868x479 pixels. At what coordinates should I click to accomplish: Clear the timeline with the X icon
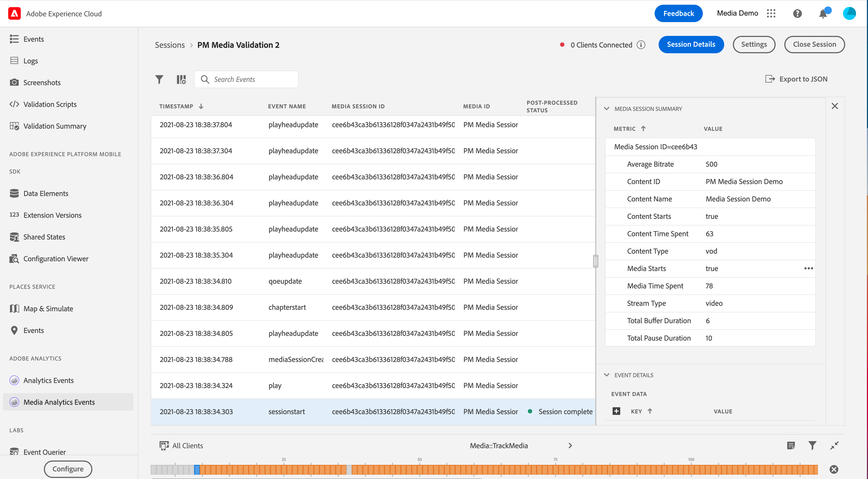[834, 469]
